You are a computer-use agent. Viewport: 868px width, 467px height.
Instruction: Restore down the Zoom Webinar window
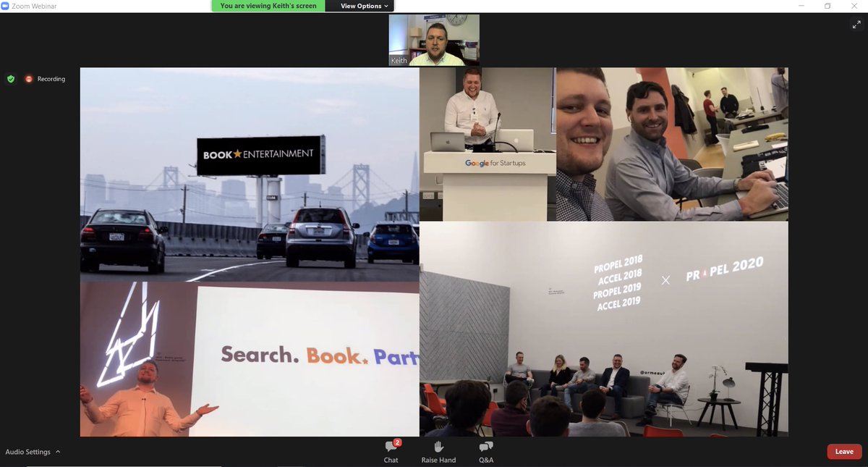coord(827,6)
